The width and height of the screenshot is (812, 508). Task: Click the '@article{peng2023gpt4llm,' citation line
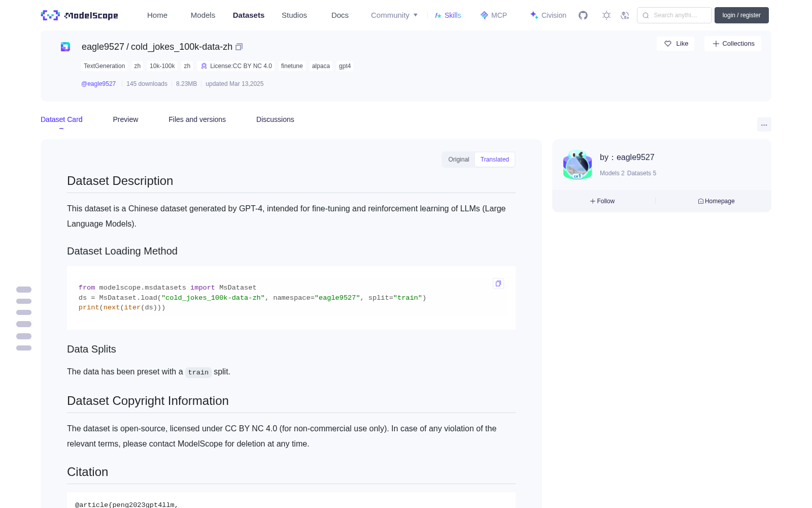[127, 505]
